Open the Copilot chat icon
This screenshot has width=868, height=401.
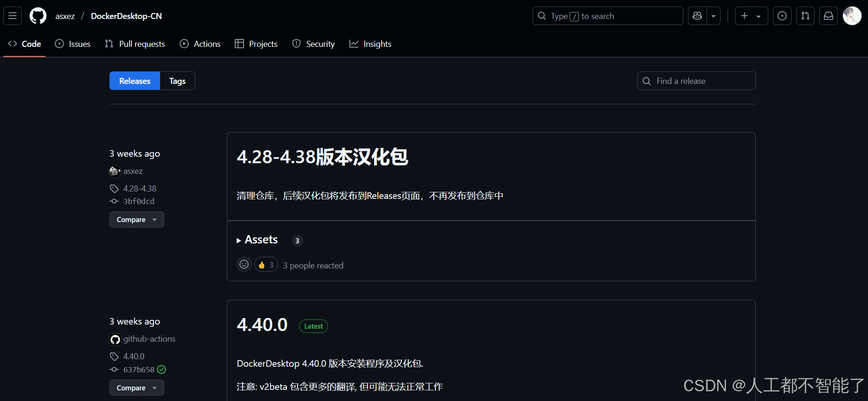click(x=697, y=16)
